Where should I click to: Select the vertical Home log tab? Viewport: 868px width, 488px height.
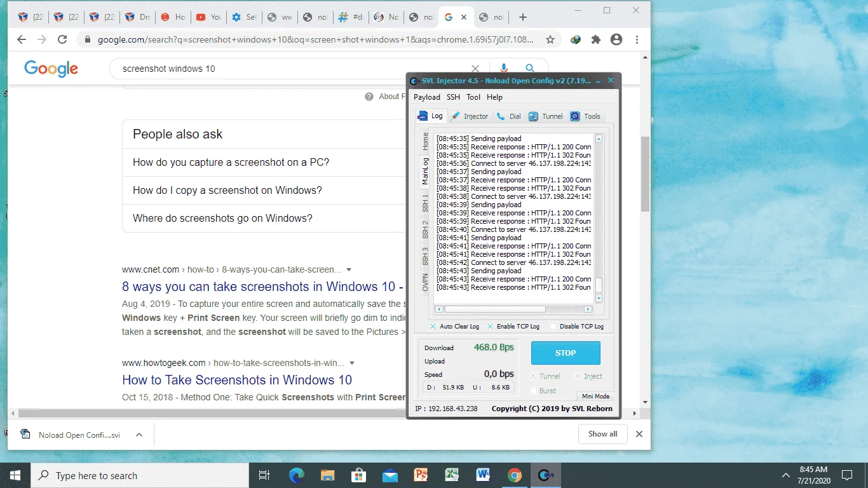pos(426,141)
